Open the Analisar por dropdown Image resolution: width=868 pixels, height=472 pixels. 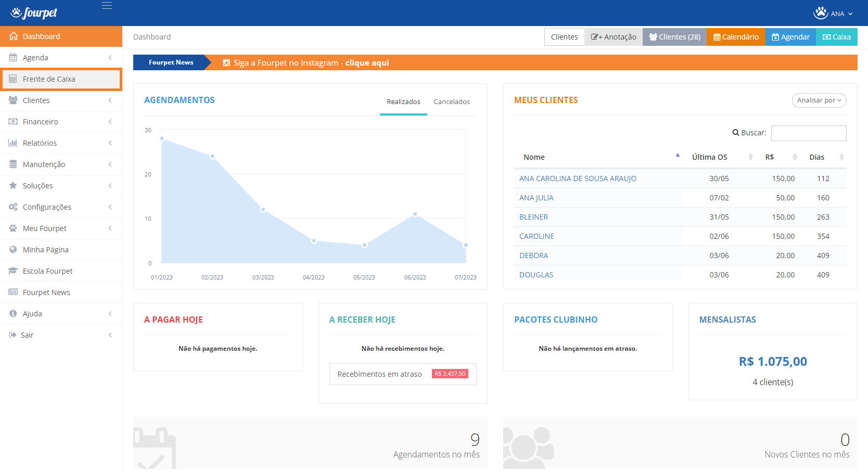click(x=819, y=100)
